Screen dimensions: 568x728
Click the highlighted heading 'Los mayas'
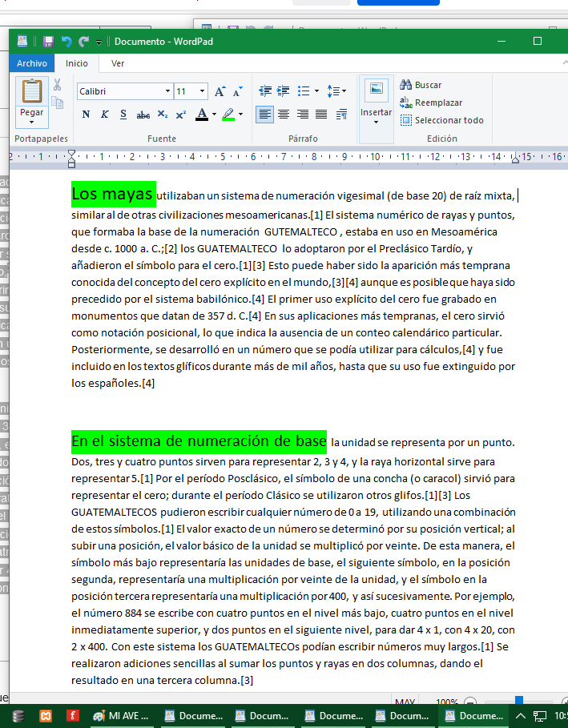click(112, 194)
